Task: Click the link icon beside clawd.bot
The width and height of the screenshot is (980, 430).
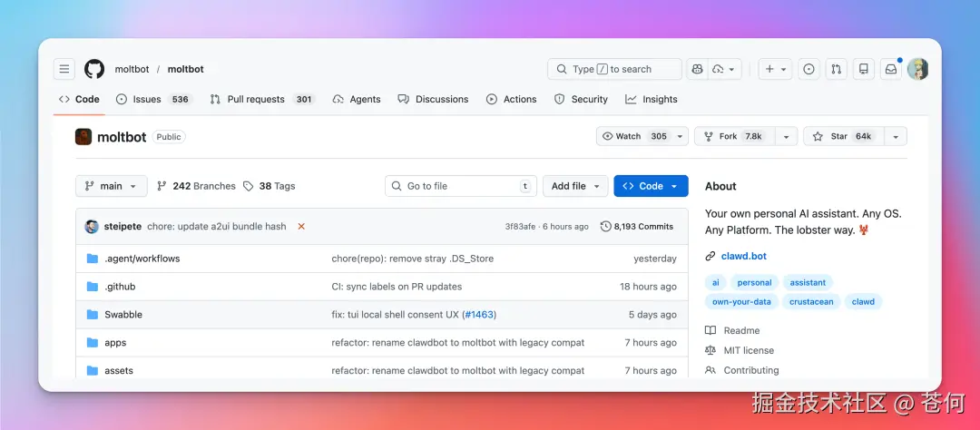Action: 710,256
